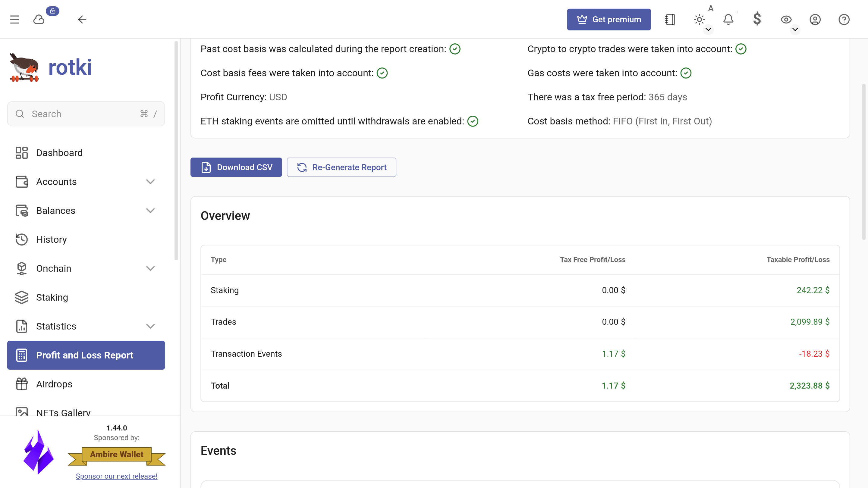Screen dimensions: 868x488
Task: Open Airdrops in sidebar
Action: point(86,384)
